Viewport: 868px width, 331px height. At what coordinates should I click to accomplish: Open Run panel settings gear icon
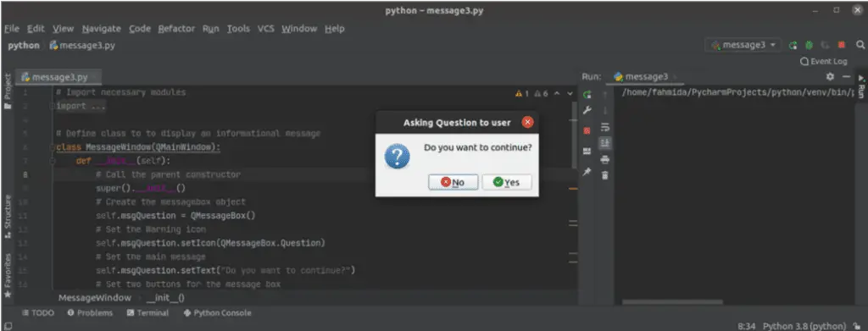[x=830, y=77]
